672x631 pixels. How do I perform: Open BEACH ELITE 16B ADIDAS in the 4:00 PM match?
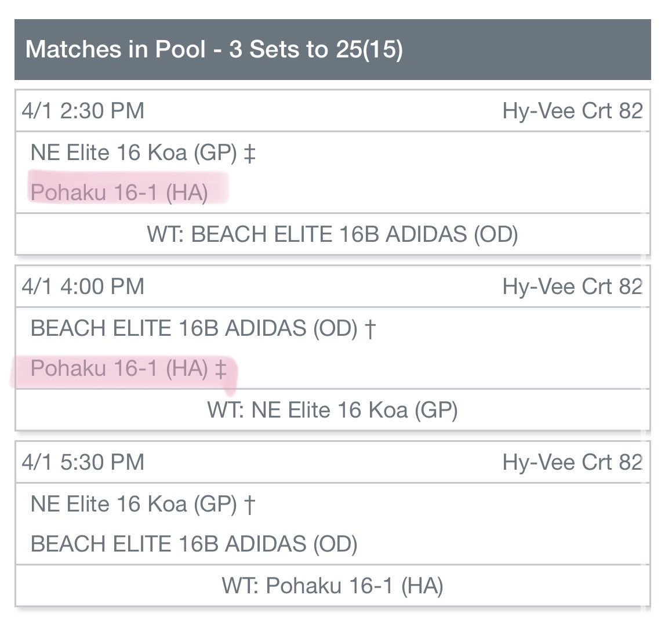click(x=194, y=328)
